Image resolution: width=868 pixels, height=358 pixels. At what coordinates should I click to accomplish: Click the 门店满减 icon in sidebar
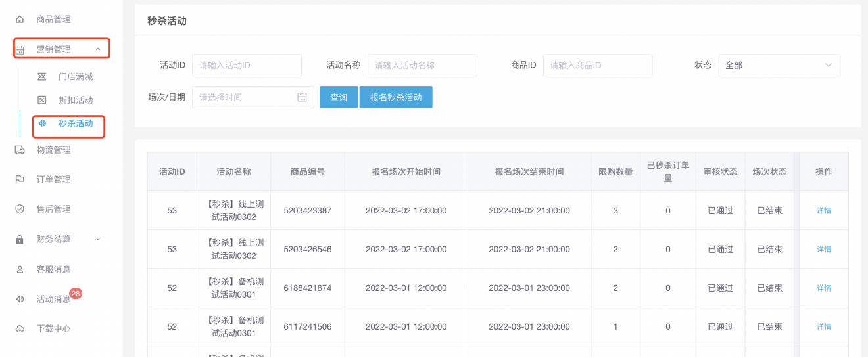[42, 77]
